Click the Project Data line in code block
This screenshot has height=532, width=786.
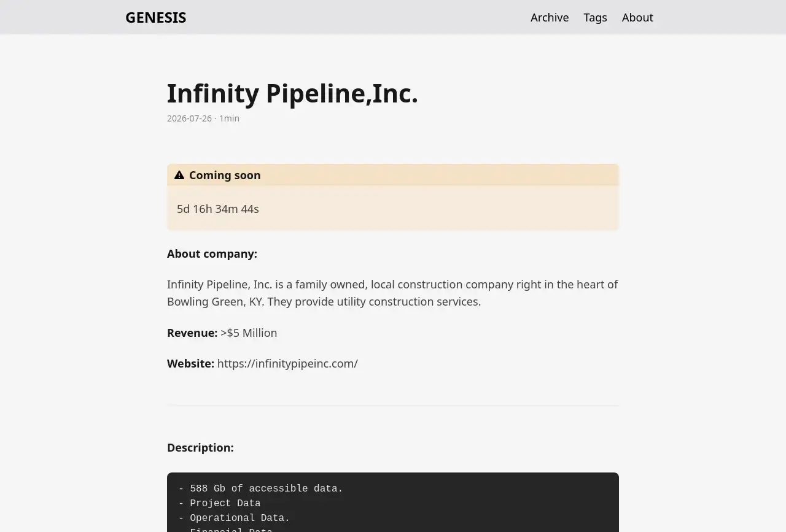click(x=220, y=504)
